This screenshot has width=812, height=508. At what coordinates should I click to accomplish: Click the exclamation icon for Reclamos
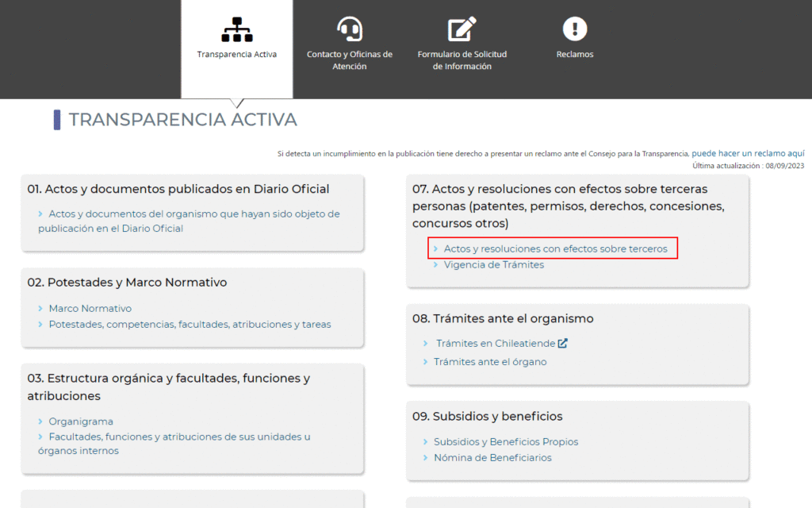[x=575, y=29]
